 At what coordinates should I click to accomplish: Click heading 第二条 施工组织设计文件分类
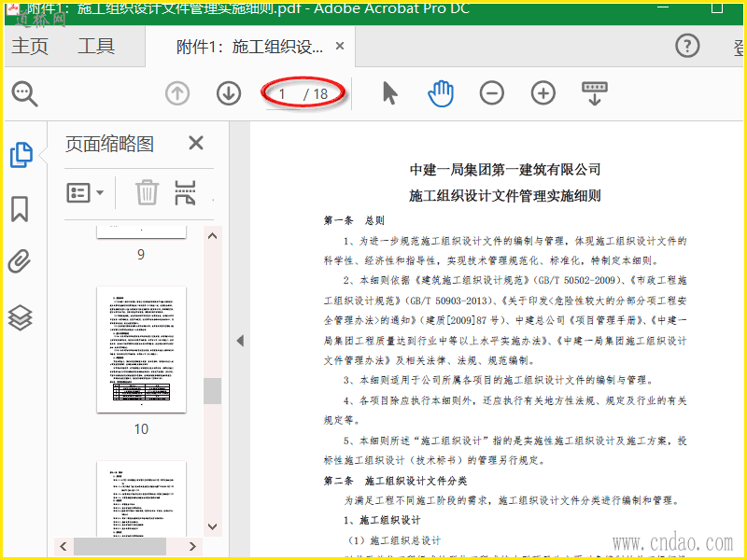click(395, 481)
